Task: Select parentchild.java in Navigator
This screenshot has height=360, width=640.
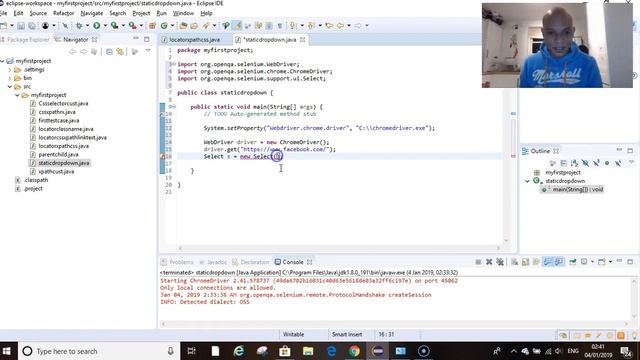Action: (x=58, y=154)
